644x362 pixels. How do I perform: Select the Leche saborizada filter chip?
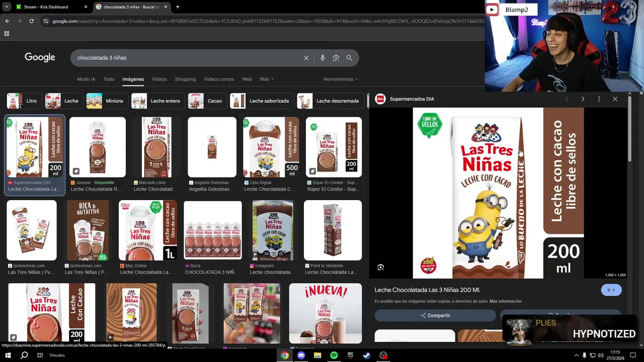pos(261,101)
